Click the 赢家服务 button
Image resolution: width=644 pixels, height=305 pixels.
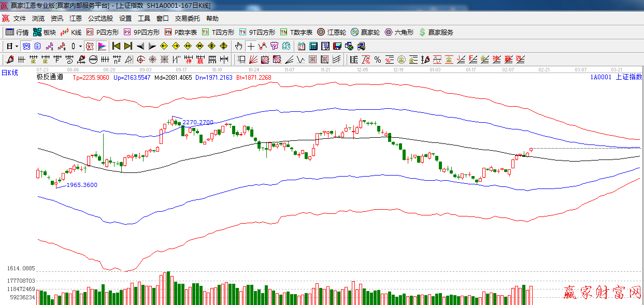tap(436, 32)
